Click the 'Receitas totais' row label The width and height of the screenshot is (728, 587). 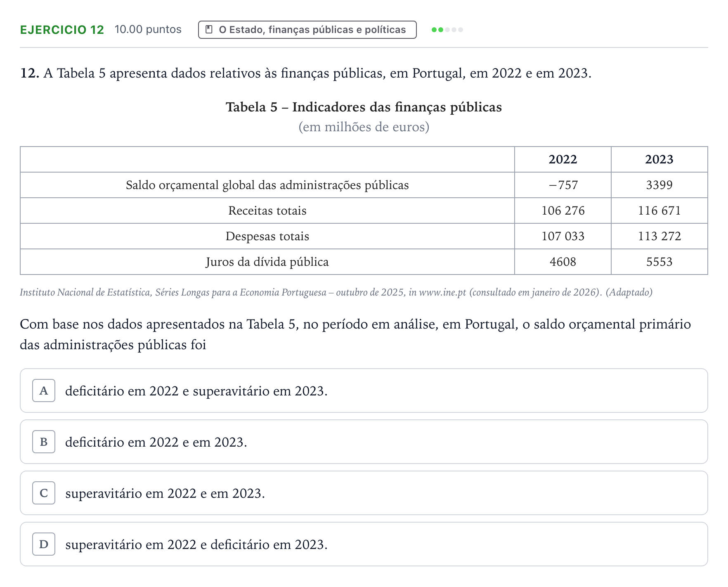coord(267,211)
